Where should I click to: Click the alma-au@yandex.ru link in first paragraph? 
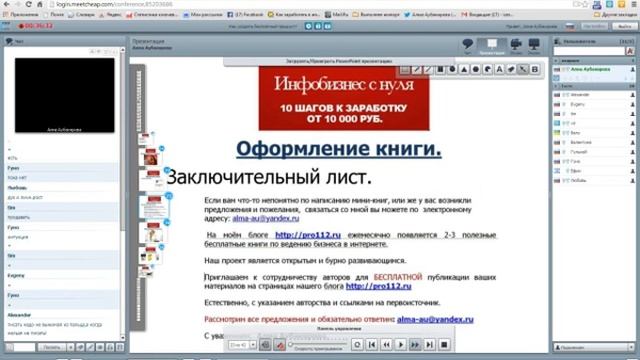click(266, 218)
